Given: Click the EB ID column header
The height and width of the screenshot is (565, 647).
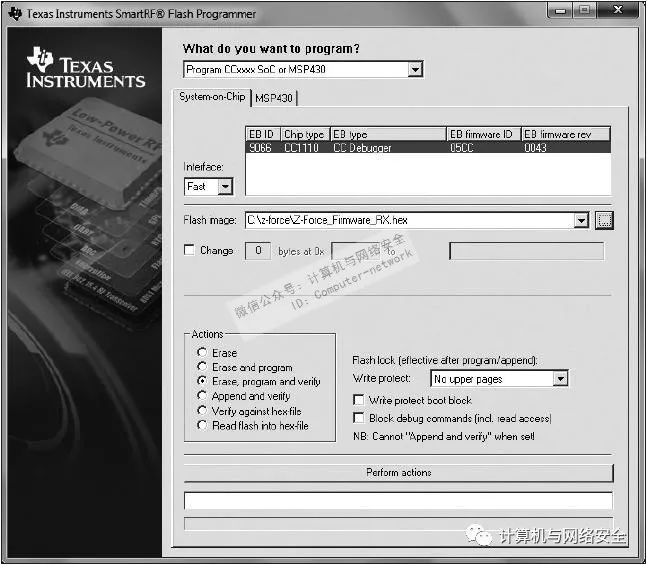Looking at the screenshot, I should 263,134.
